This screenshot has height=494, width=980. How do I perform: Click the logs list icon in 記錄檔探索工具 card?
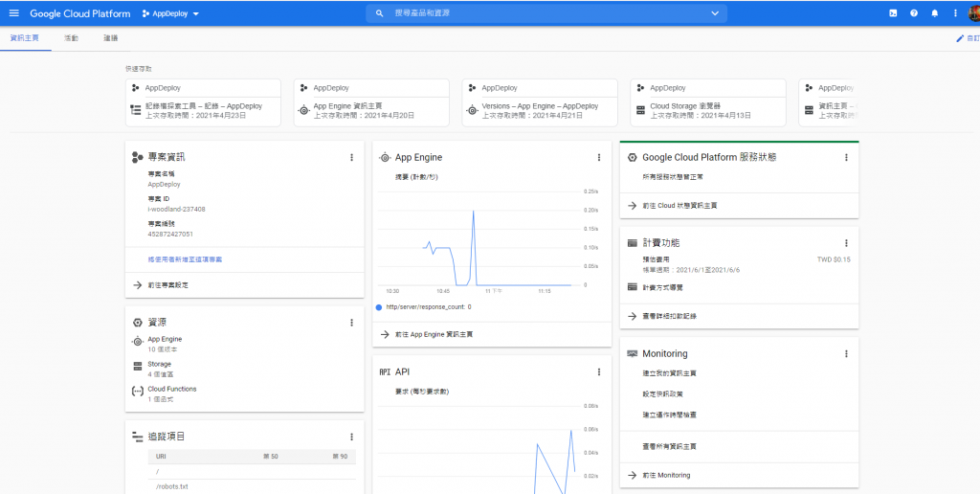point(136,111)
